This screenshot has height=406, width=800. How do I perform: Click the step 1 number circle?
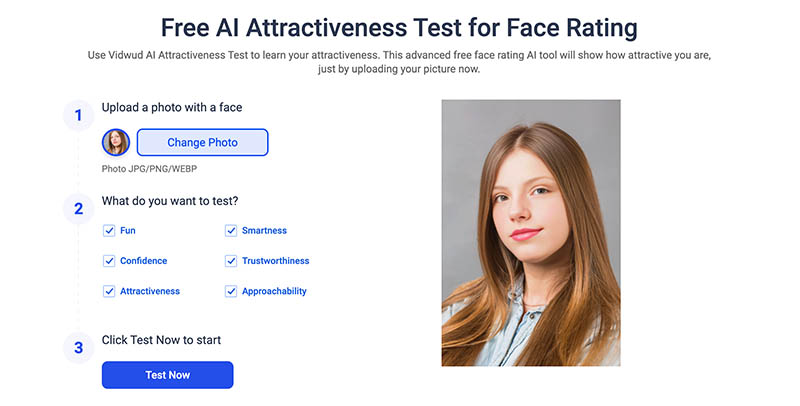point(79,115)
